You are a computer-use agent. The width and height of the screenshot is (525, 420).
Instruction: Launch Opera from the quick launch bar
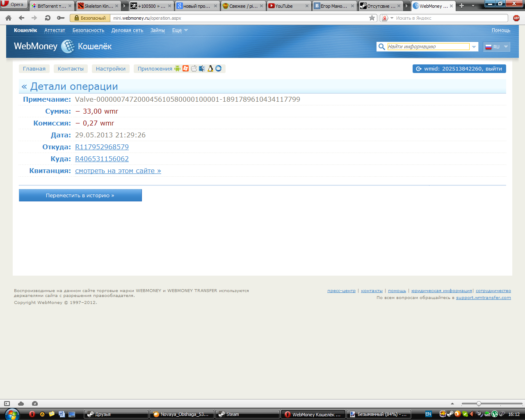[x=32, y=414]
